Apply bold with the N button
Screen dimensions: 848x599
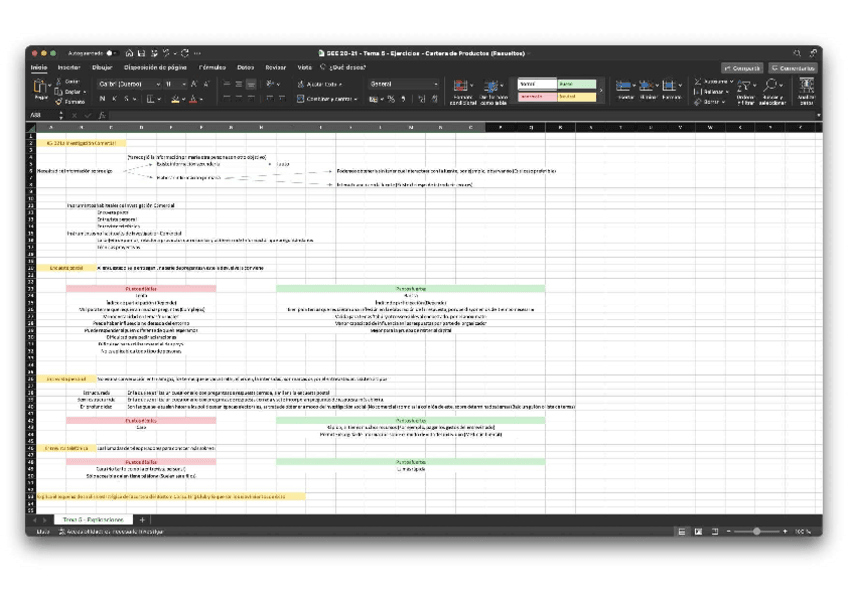point(102,99)
